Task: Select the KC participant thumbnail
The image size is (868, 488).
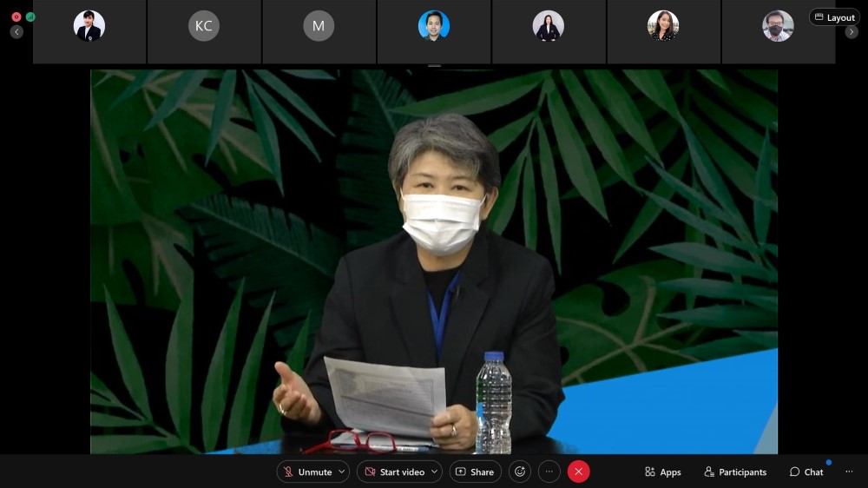Action: (204, 26)
